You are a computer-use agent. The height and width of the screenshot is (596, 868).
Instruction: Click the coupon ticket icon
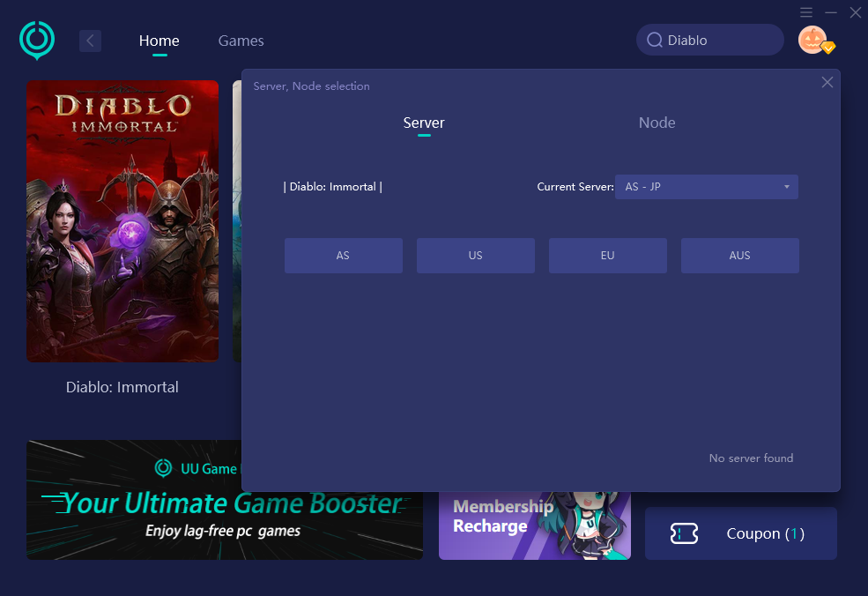684,533
